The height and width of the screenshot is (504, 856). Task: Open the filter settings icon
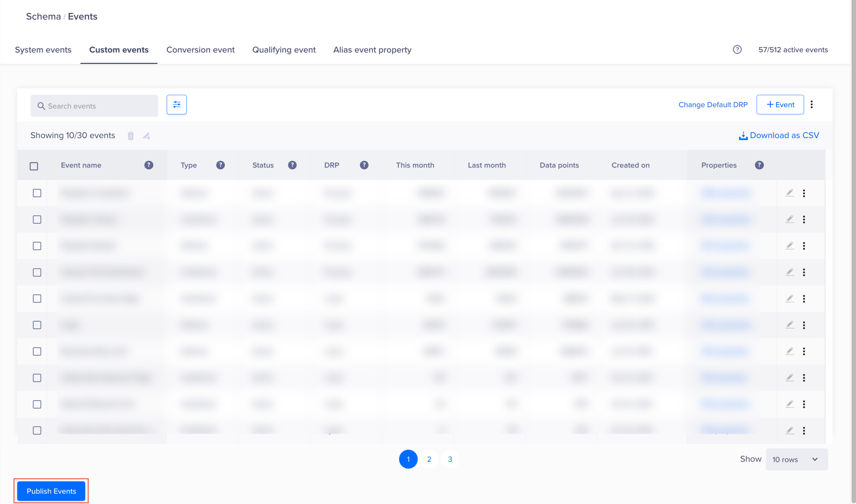[x=176, y=105]
